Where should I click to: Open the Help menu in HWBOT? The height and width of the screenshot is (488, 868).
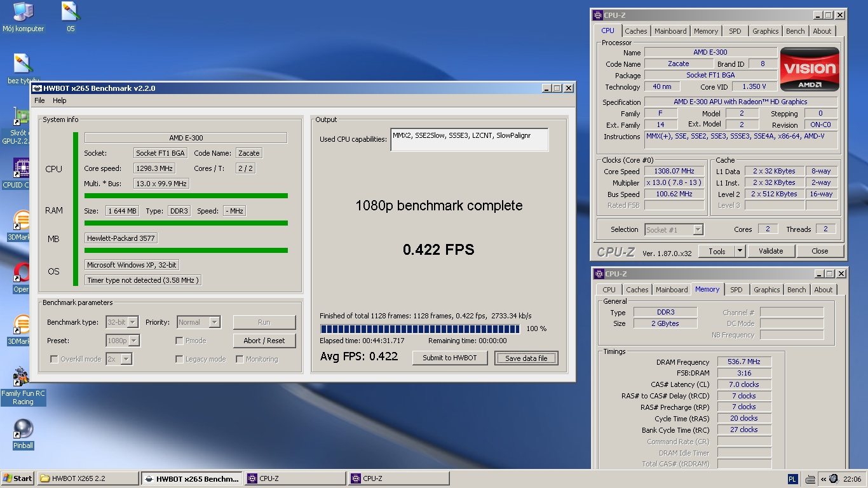point(59,100)
